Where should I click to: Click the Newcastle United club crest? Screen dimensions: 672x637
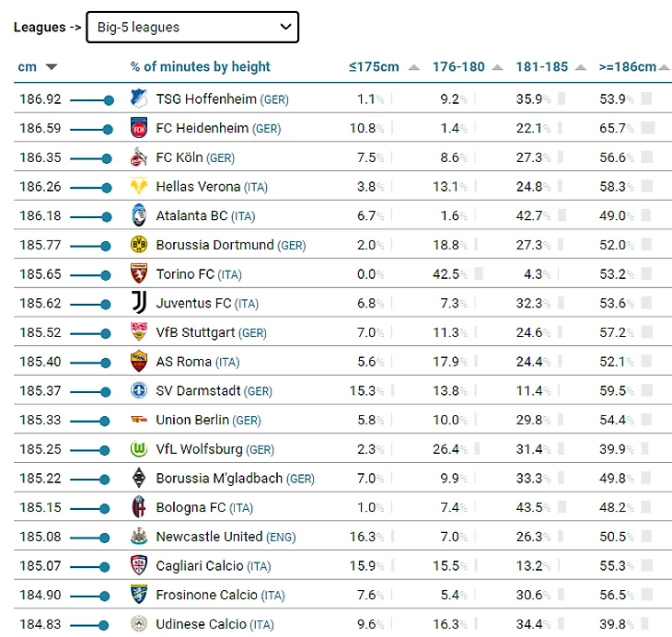tap(138, 537)
